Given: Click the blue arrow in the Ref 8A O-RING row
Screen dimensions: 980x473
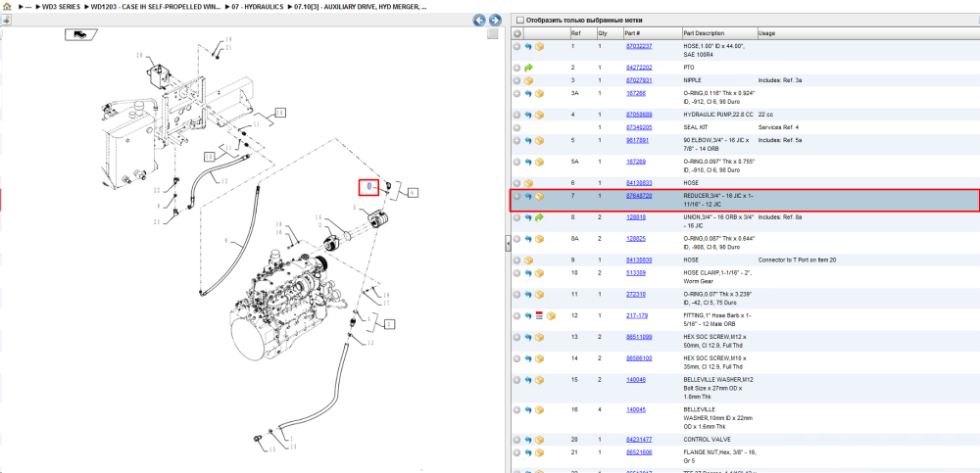Looking at the screenshot, I should pos(528,239).
